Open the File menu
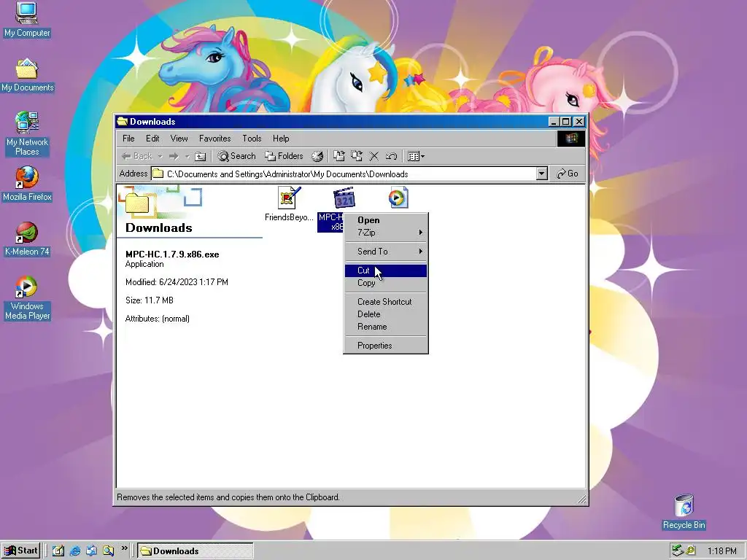 click(128, 139)
